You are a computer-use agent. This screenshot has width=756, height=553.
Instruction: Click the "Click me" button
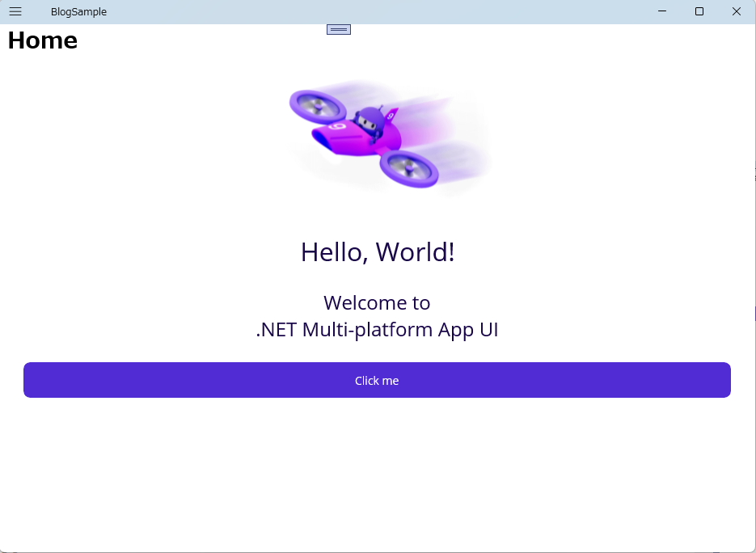tap(377, 380)
